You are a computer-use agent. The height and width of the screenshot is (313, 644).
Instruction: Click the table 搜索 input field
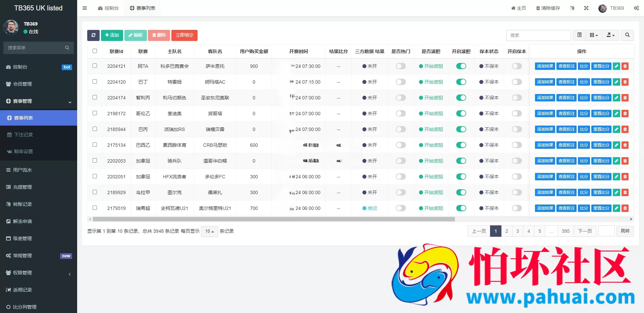[538, 35]
